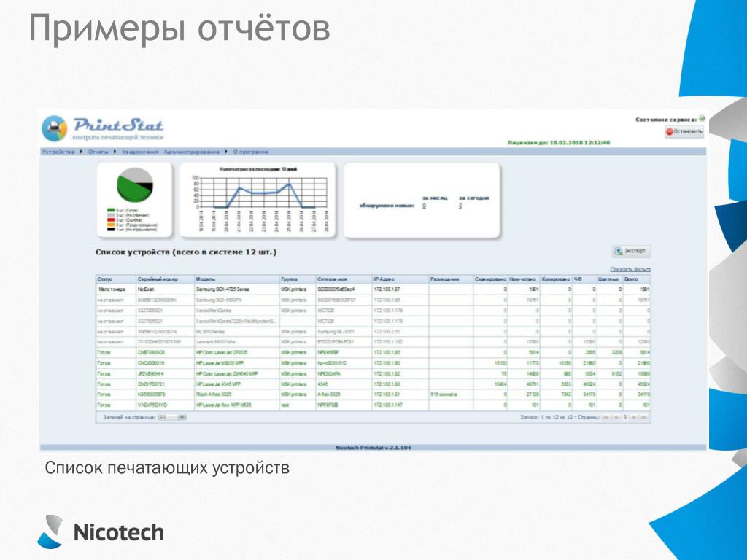Viewport: 747px width, 560px height.
Task: Select the HP LaserJet M3035 MFP row
Action: point(373,363)
